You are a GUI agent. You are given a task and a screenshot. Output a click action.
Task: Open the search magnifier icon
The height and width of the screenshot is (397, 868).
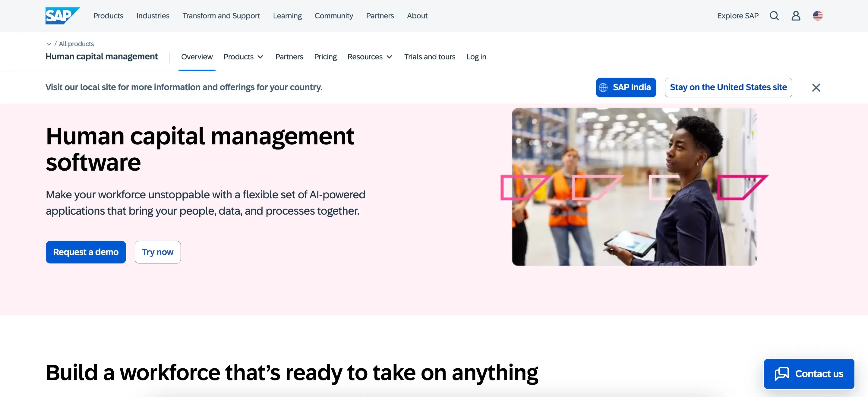click(774, 16)
